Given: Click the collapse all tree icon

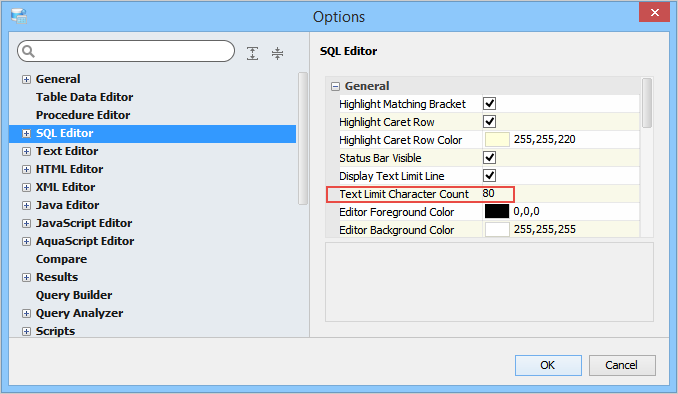Looking at the screenshot, I should pos(277,53).
